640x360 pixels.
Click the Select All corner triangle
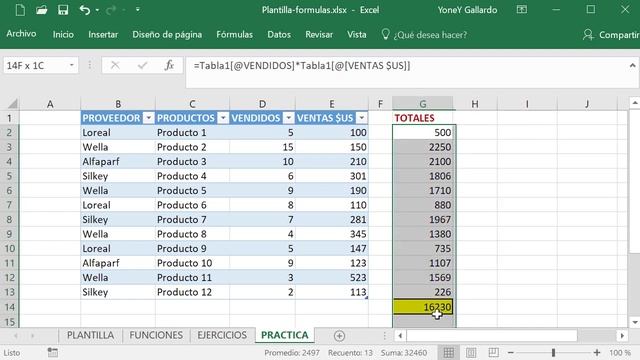coord(12,104)
